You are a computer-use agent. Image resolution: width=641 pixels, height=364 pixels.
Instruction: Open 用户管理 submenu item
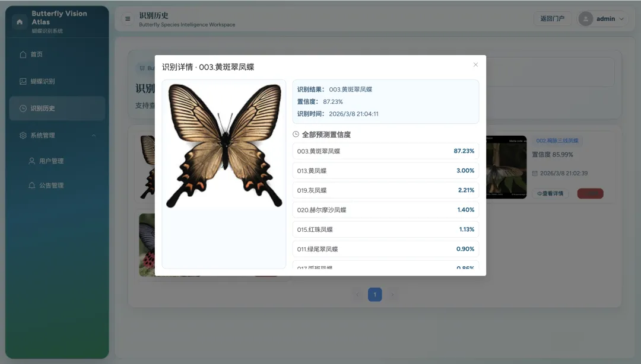(x=57, y=161)
